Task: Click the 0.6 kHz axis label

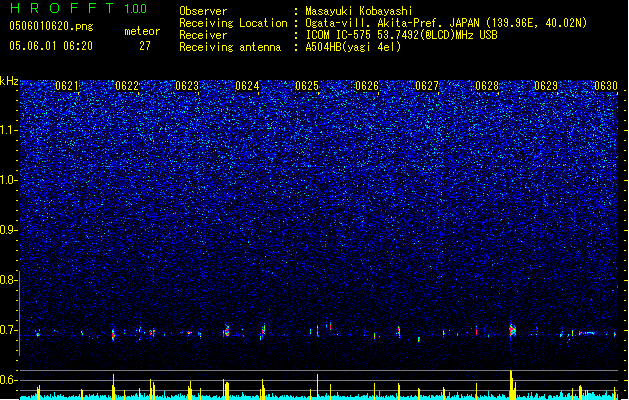Action: [9, 380]
